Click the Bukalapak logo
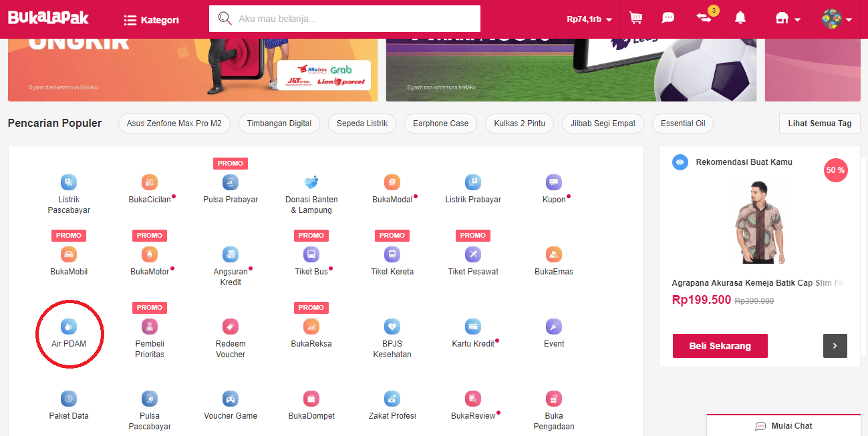 (x=48, y=17)
